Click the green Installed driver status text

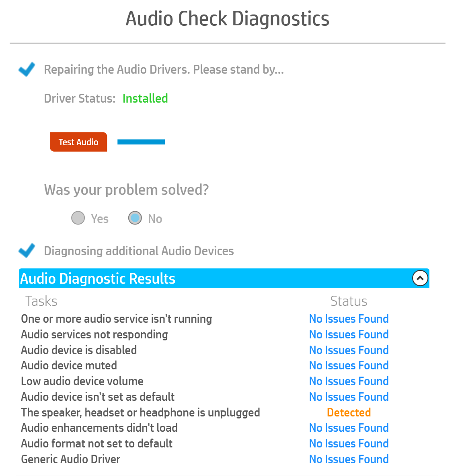click(x=145, y=98)
